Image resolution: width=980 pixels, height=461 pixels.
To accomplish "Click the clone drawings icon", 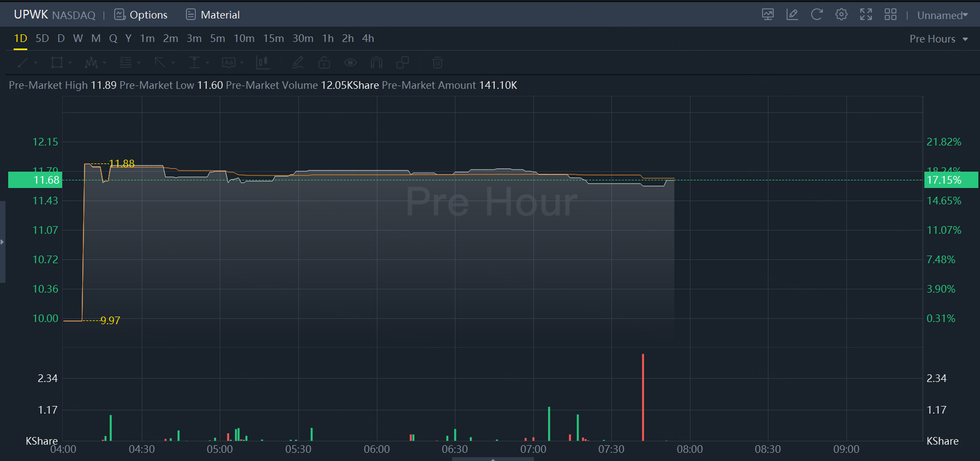I will click(402, 63).
